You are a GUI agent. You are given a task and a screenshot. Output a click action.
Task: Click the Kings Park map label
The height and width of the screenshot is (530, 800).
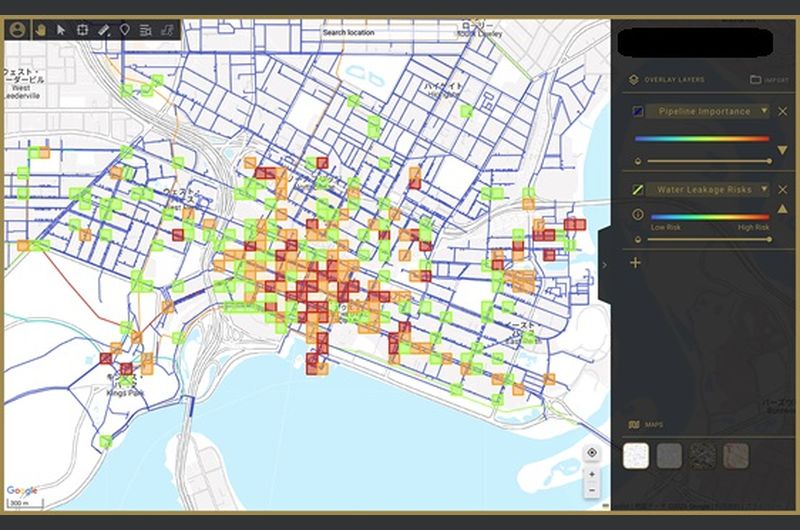[x=125, y=393]
